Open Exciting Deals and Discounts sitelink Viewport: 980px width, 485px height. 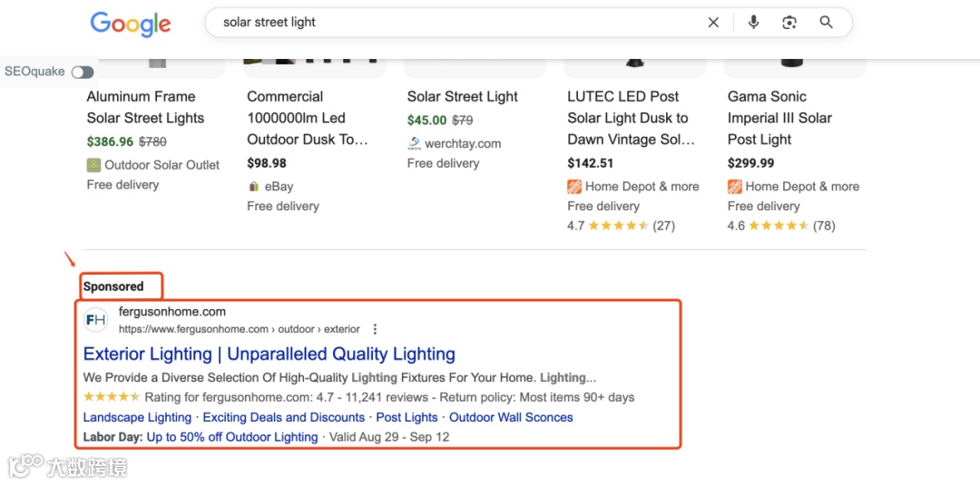point(283,418)
